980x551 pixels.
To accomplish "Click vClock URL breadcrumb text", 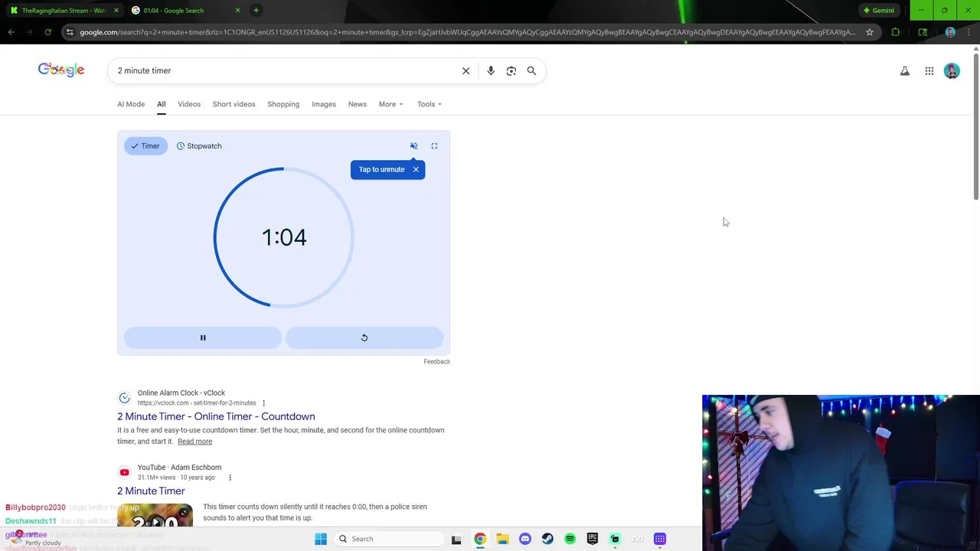I will (x=197, y=403).
